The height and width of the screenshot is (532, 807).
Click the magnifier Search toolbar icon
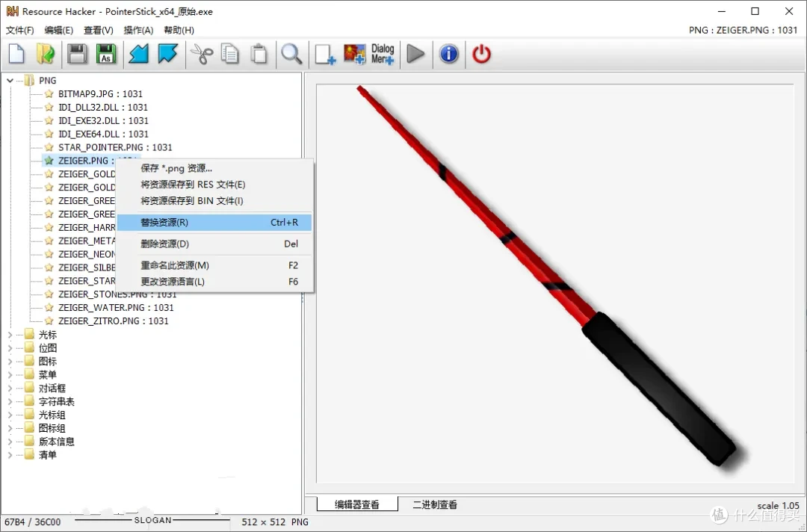(291, 54)
